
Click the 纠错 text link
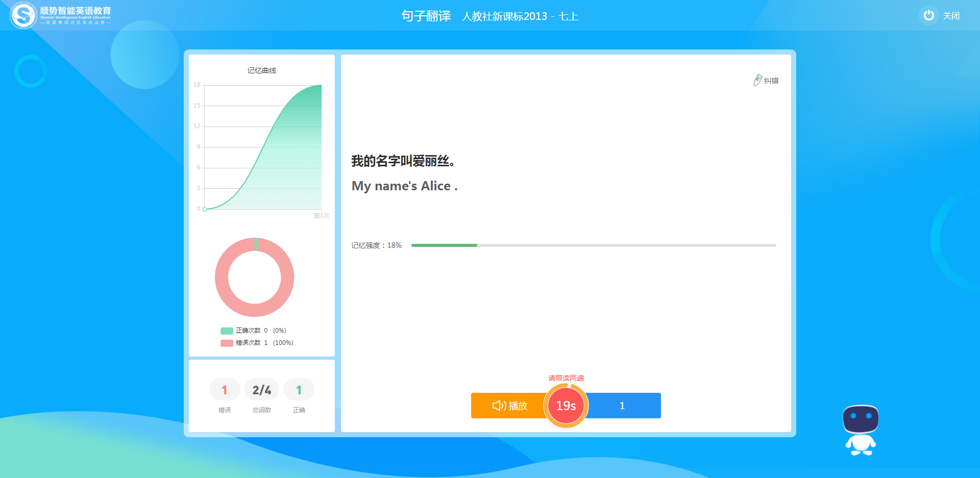(x=771, y=81)
